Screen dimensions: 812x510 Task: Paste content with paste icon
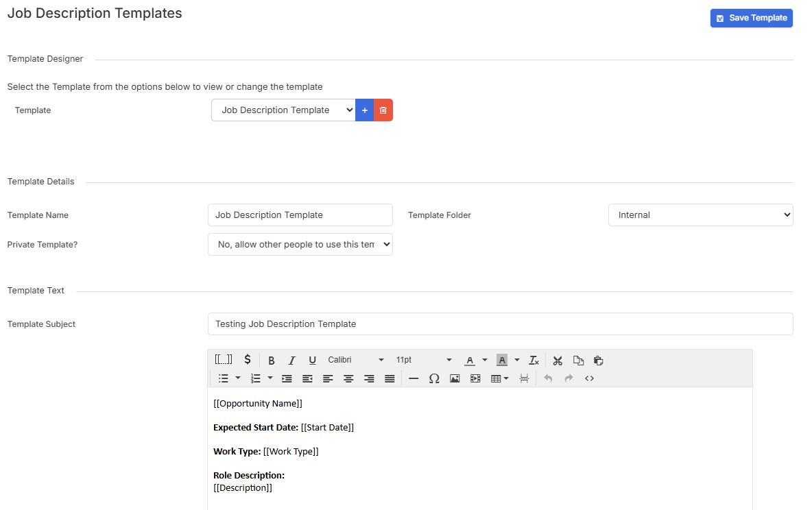click(599, 361)
